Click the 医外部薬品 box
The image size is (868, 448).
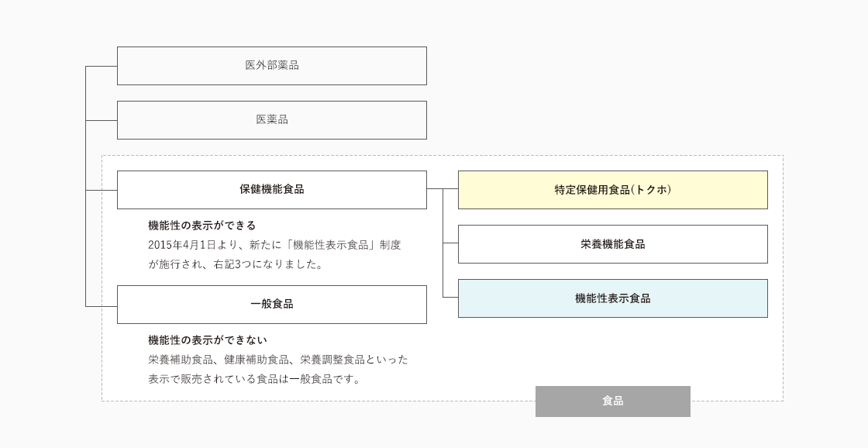click(271, 66)
